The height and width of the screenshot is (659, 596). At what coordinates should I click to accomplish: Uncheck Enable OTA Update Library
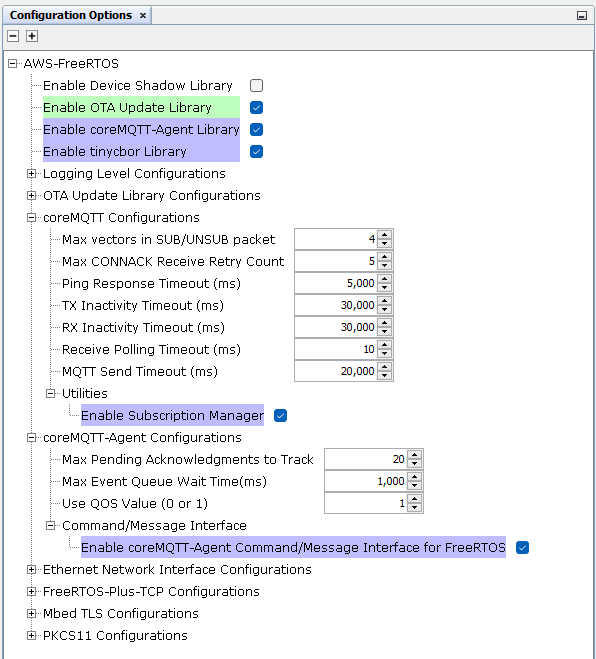pos(256,108)
